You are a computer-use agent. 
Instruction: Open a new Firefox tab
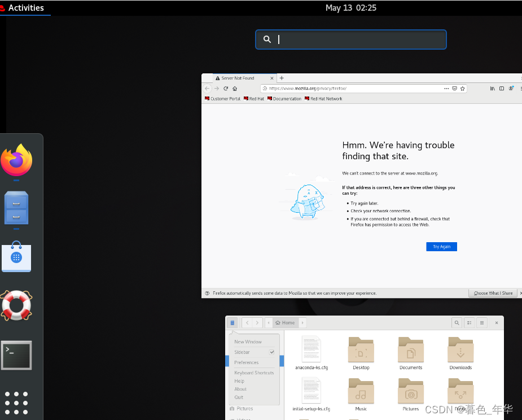click(282, 78)
